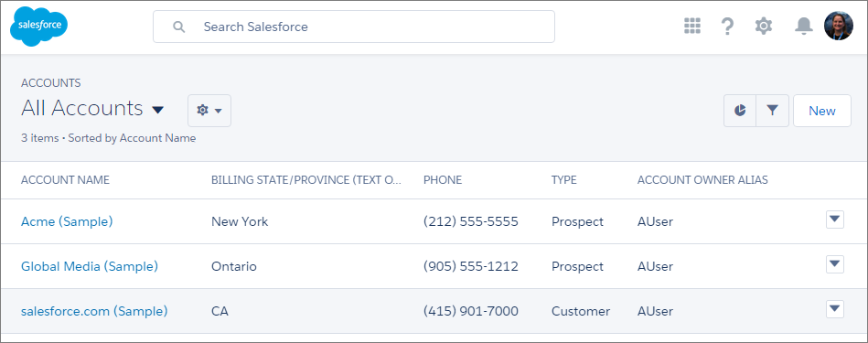Open the notifications bell
Image resolution: width=868 pixels, height=343 pixels.
[803, 26]
